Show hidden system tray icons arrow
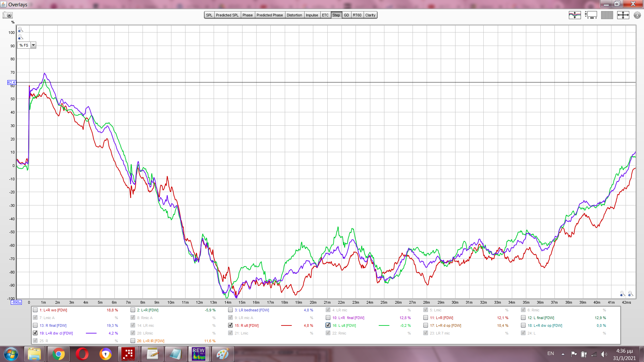The image size is (644, 362). tap(563, 354)
